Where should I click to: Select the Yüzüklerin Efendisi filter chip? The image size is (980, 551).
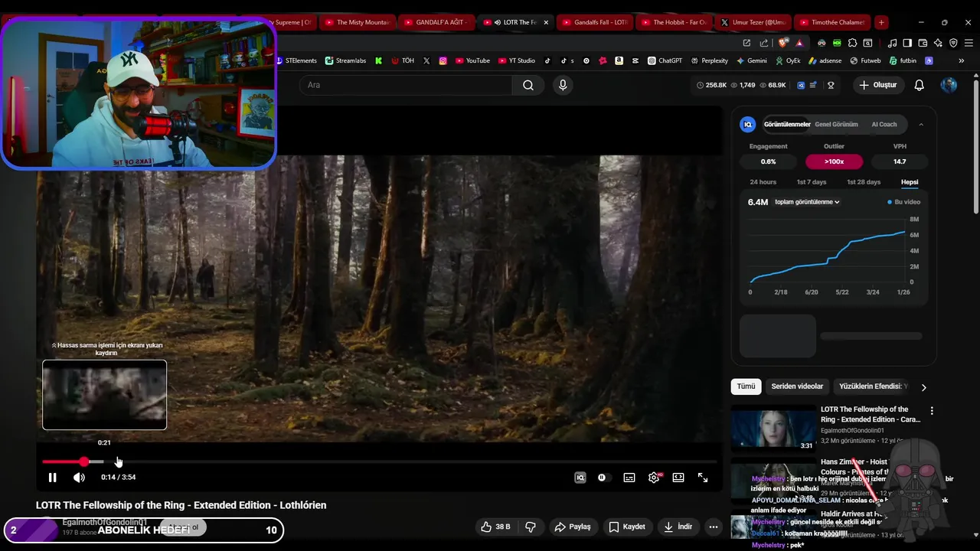point(873,386)
